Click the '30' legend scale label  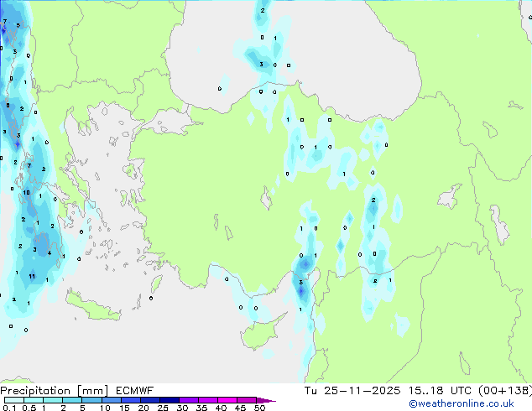(x=182, y=408)
